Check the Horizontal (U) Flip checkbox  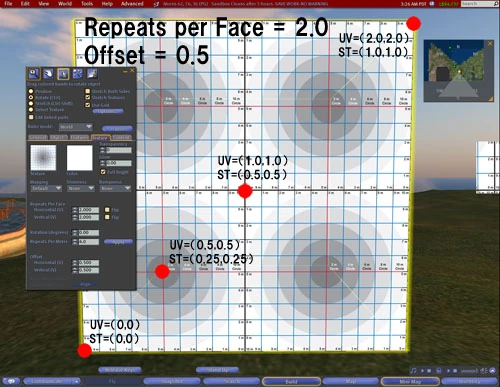point(107,210)
